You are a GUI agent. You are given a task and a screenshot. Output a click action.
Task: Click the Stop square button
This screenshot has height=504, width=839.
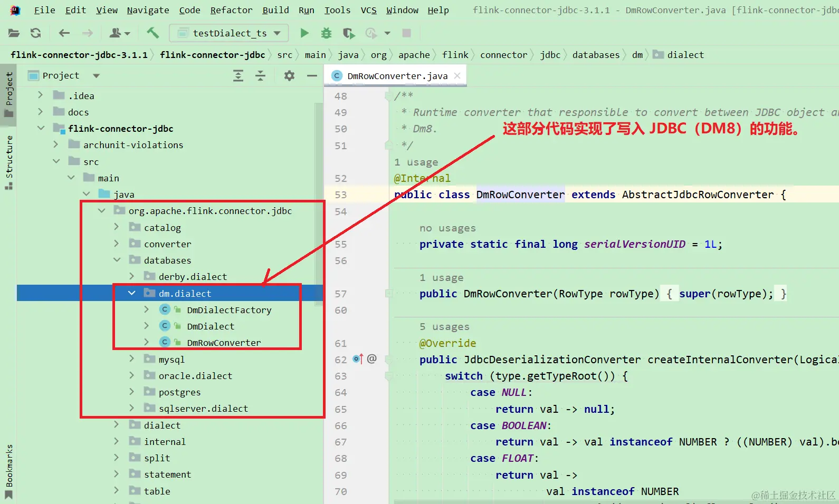tap(407, 33)
